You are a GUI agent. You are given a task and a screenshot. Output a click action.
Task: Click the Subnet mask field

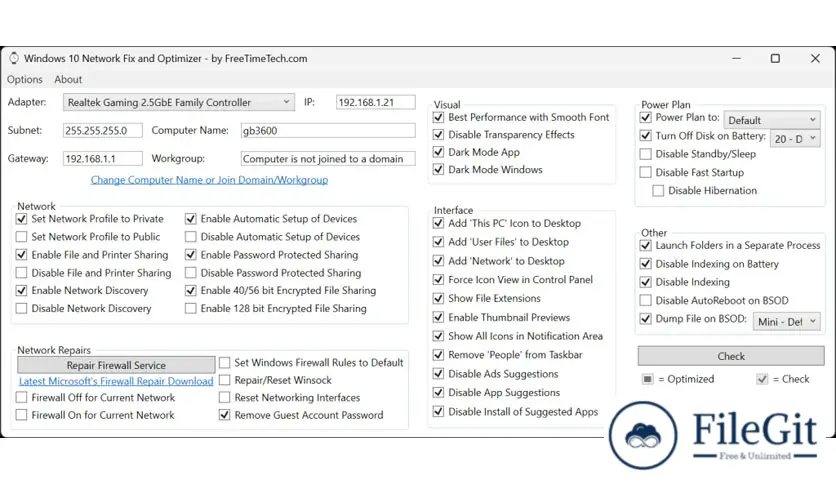[x=102, y=131]
